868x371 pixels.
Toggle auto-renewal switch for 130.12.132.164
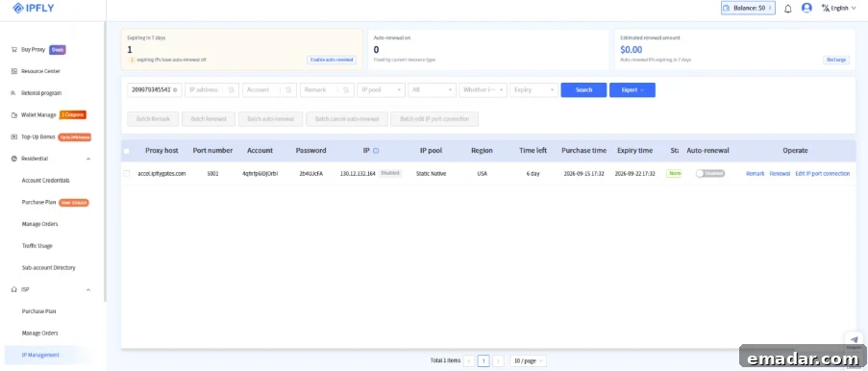point(710,173)
